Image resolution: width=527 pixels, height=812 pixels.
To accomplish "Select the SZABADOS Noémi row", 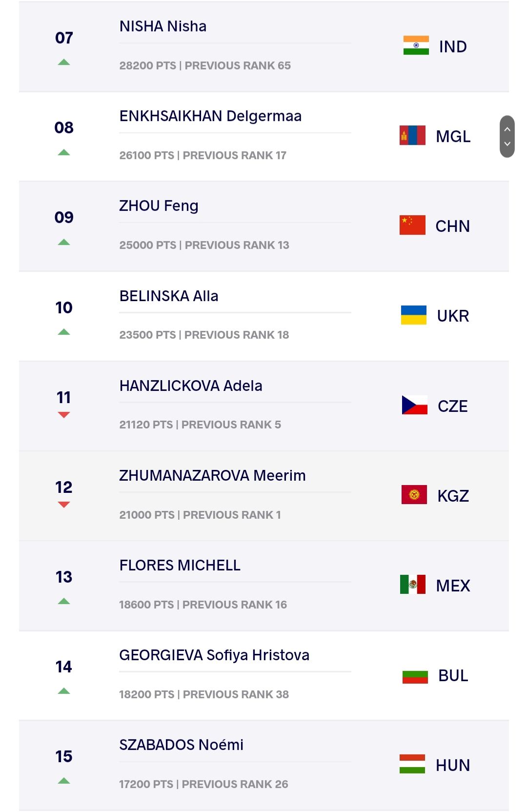I will (264, 766).
